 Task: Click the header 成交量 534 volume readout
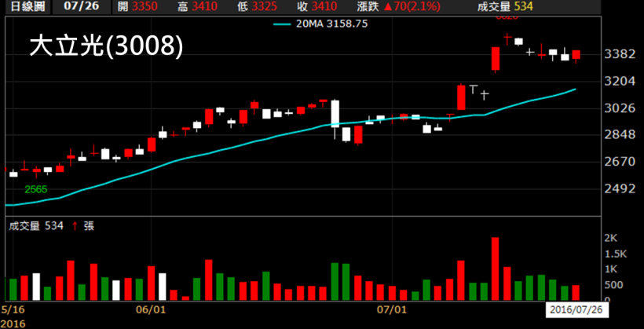[x=506, y=7]
